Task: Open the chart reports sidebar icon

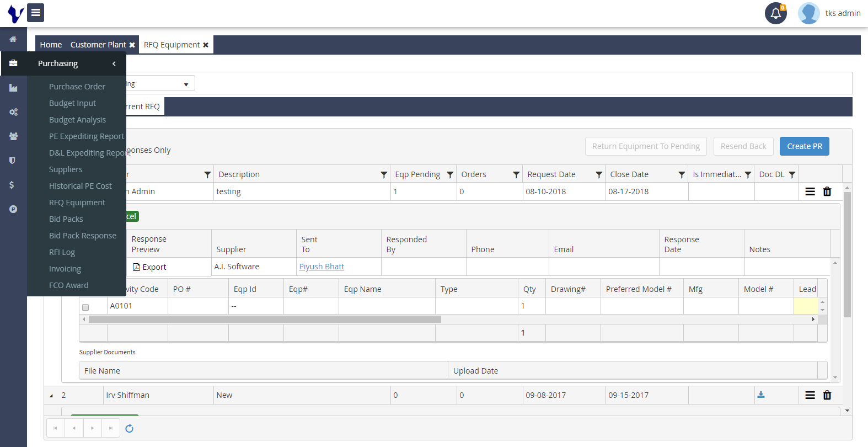Action: [13, 88]
